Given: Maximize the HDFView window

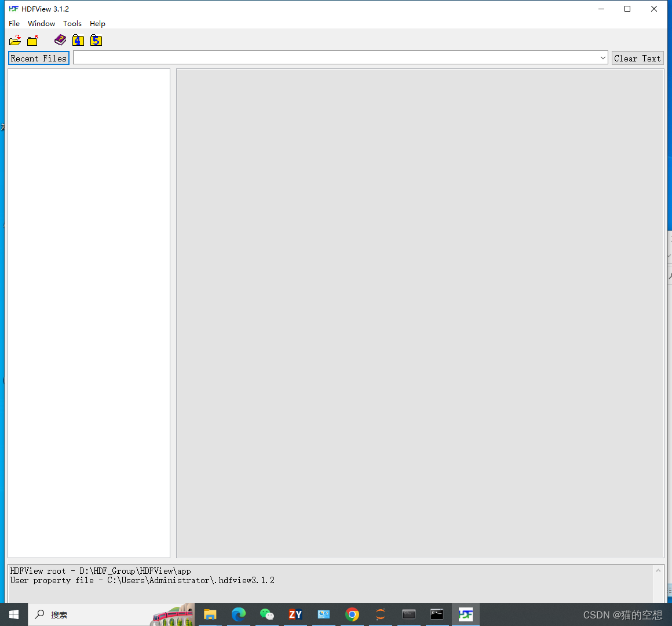Looking at the screenshot, I should click(627, 9).
